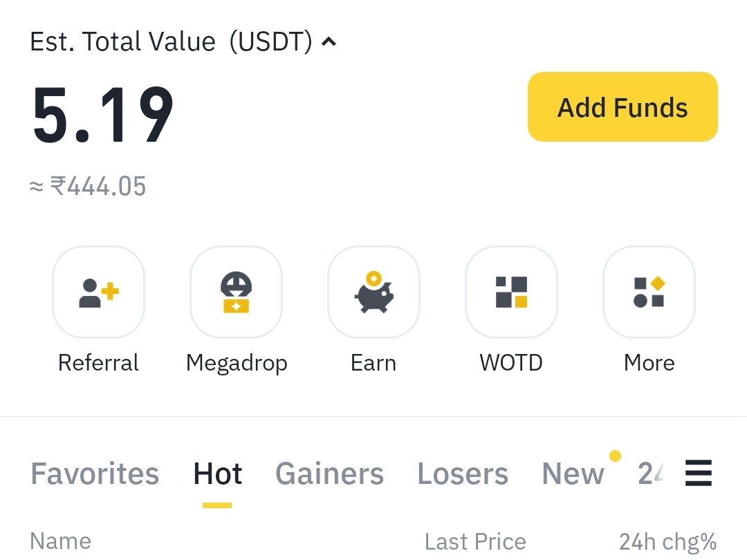This screenshot has height=560, width=747.
Task: Open the Losers tab
Action: pyautogui.click(x=463, y=474)
